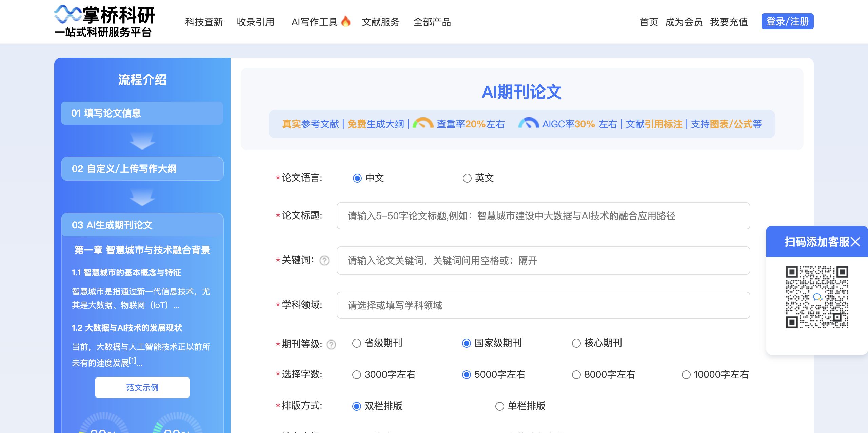Screen dimensions: 868x433
Task: Click the customer service QR code
Action: pos(817,297)
